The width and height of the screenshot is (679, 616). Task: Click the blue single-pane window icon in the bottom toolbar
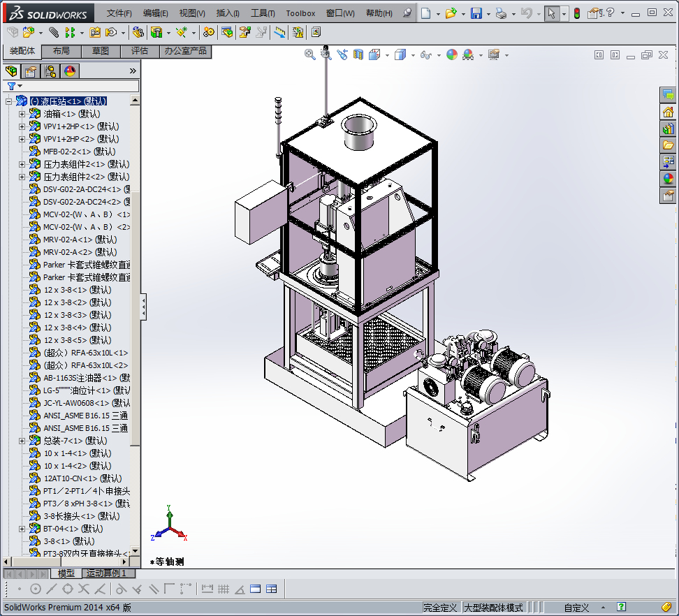tap(256, 589)
